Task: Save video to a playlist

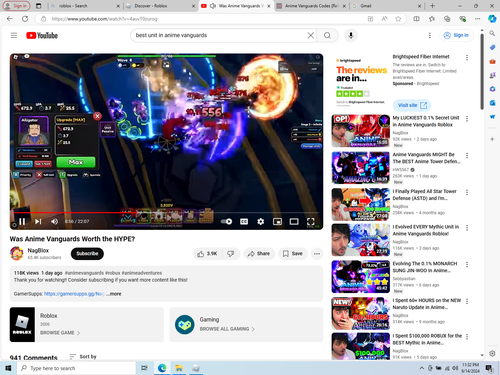Action: pyautogui.click(x=293, y=254)
